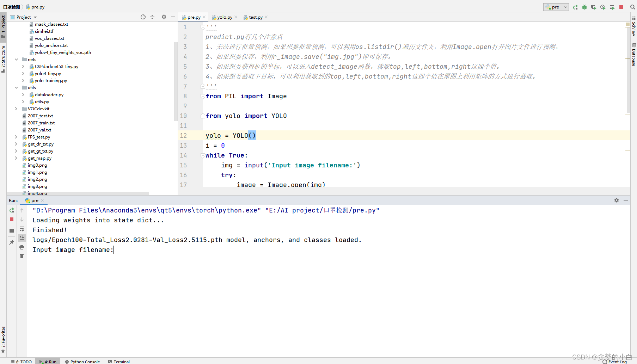Screen dimensions: 637x364
Task: Minimize the Run tool window
Action: tap(626, 200)
